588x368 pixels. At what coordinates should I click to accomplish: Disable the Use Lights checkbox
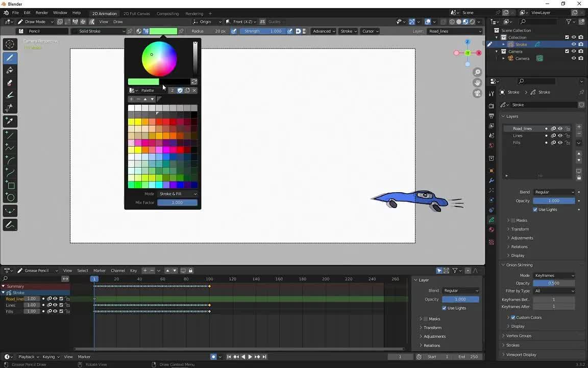(535, 210)
